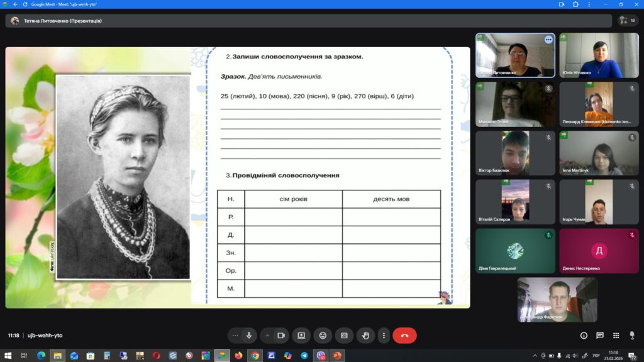Open options on Тетяна Литовченко's video tile
The image size is (644, 362).
tap(548, 40)
